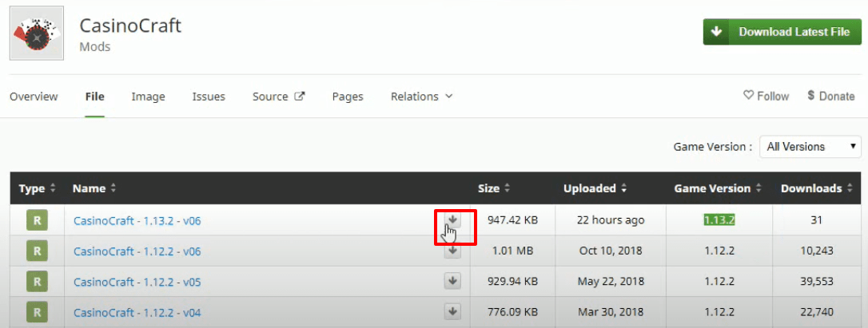Expand the Relations dropdown menu
The width and height of the screenshot is (868, 328).
[422, 97]
